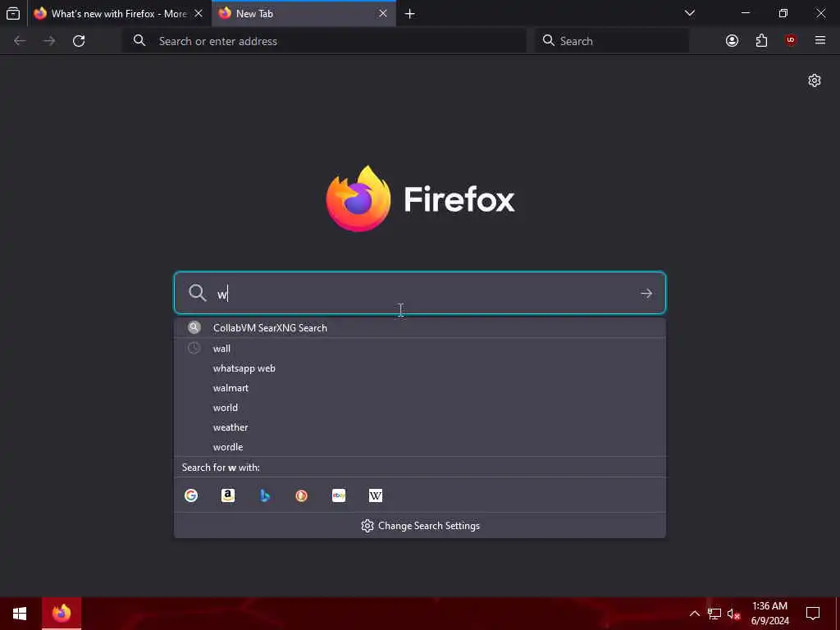Click the magnifier icon in toolbar Search box
The width and height of the screenshot is (840, 630).
click(548, 41)
